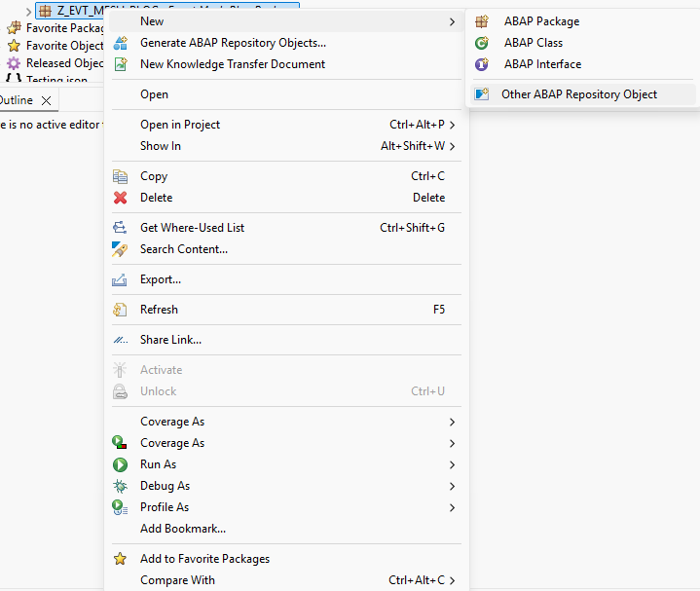Expand the Show In submenu arrow
700x591 pixels.
click(453, 146)
